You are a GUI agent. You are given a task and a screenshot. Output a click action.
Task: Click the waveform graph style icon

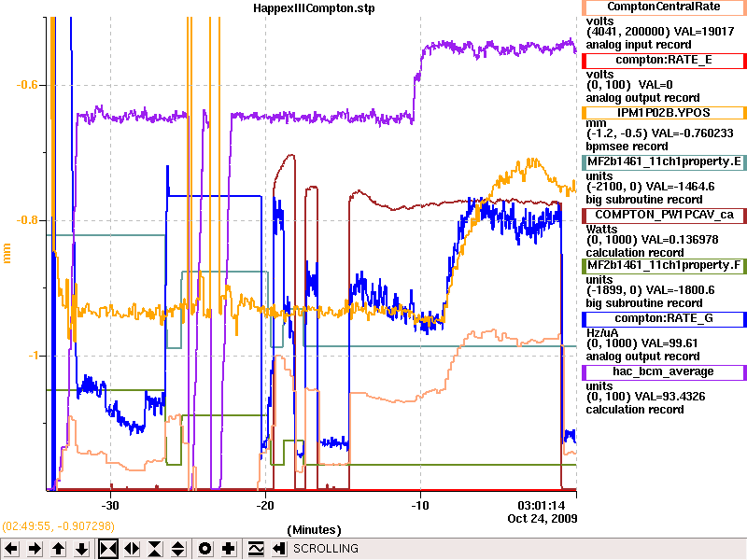click(x=256, y=549)
